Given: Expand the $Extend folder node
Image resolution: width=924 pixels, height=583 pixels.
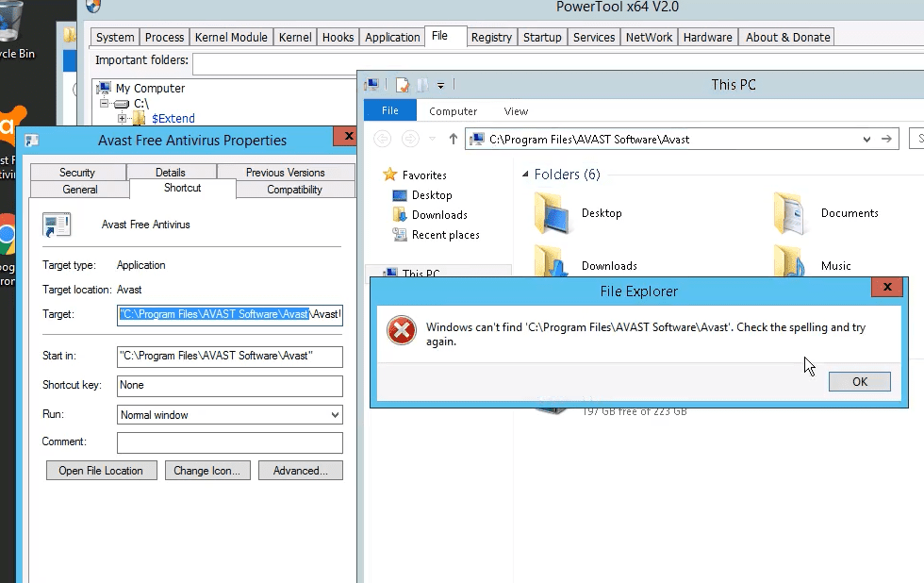Looking at the screenshot, I should click(x=122, y=119).
